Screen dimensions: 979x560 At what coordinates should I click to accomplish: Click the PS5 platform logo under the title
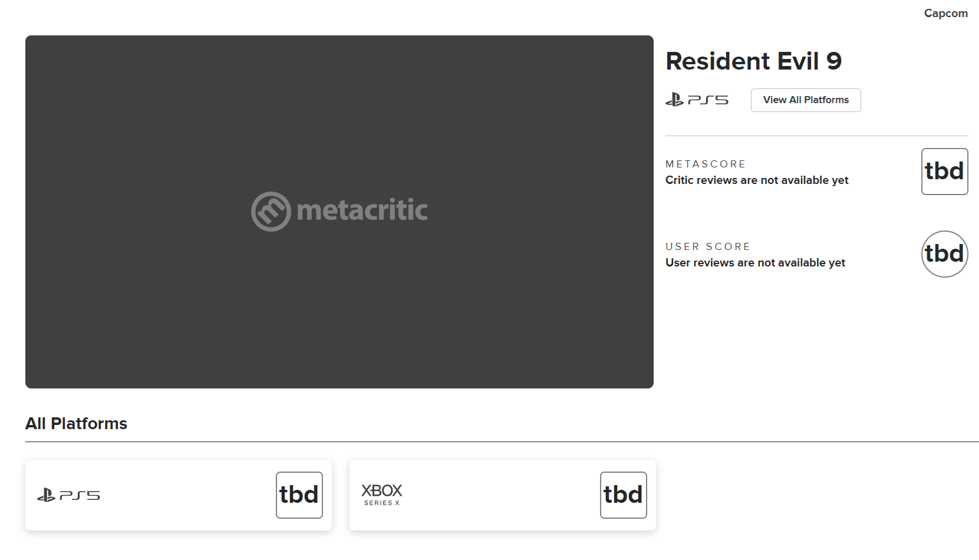click(x=697, y=100)
